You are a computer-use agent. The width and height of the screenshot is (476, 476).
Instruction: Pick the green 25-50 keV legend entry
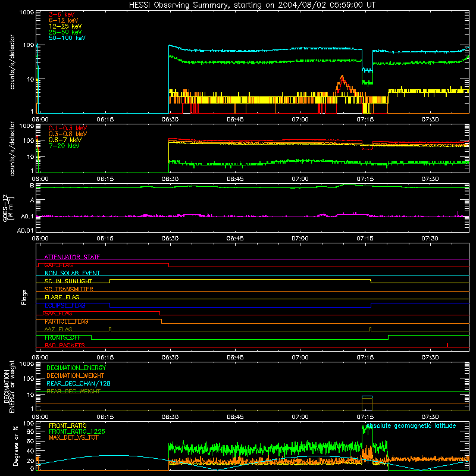[65, 32]
